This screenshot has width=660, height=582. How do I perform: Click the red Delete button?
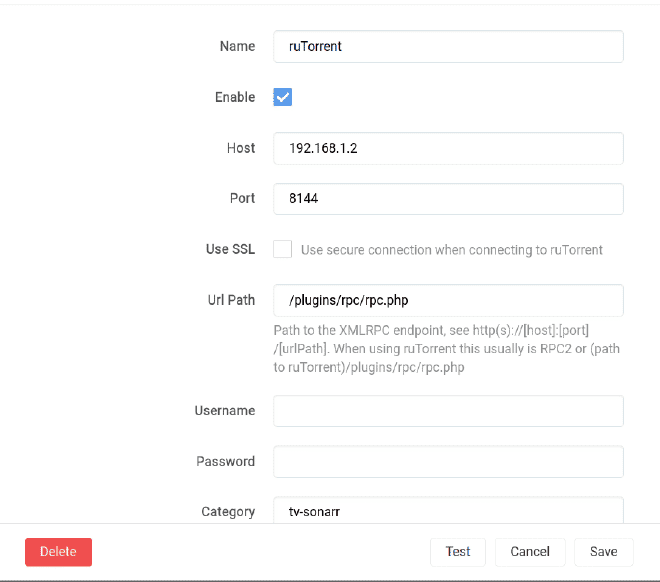[59, 552]
